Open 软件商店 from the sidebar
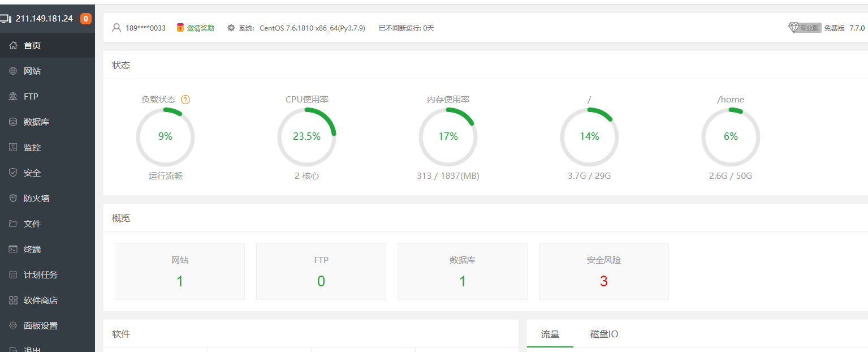Image resolution: width=868 pixels, height=352 pixels. pos(40,301)
